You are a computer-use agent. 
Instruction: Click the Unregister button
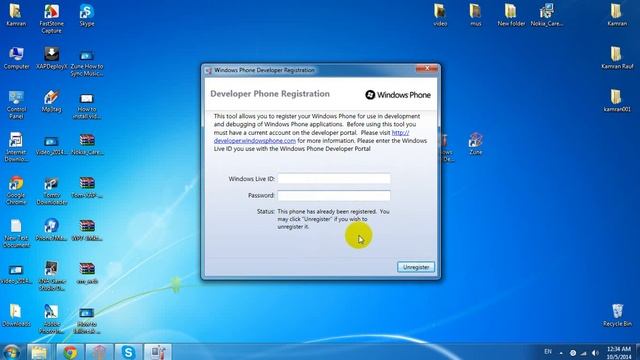[416, 267]
